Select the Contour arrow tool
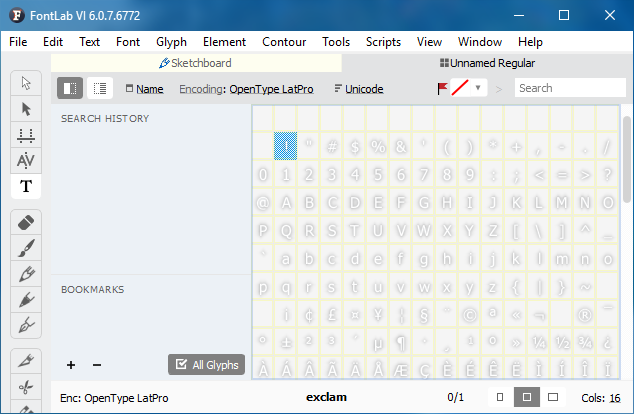This screenshot has height=414, width=634. pos(26,108)
